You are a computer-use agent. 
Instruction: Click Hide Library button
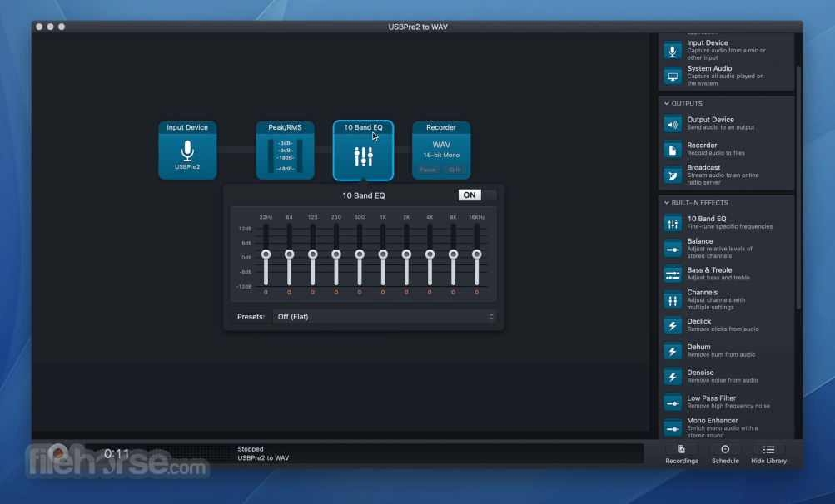tap(768, 454)
